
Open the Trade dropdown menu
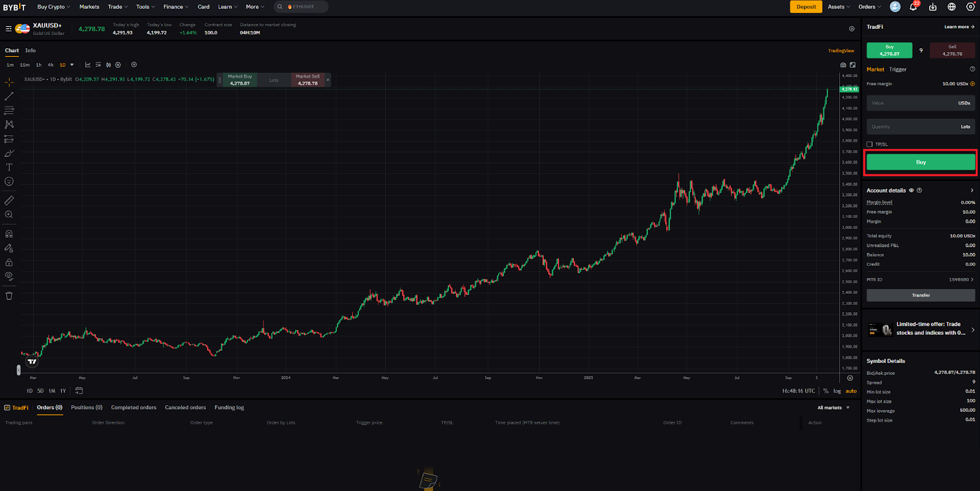point(118,7)
